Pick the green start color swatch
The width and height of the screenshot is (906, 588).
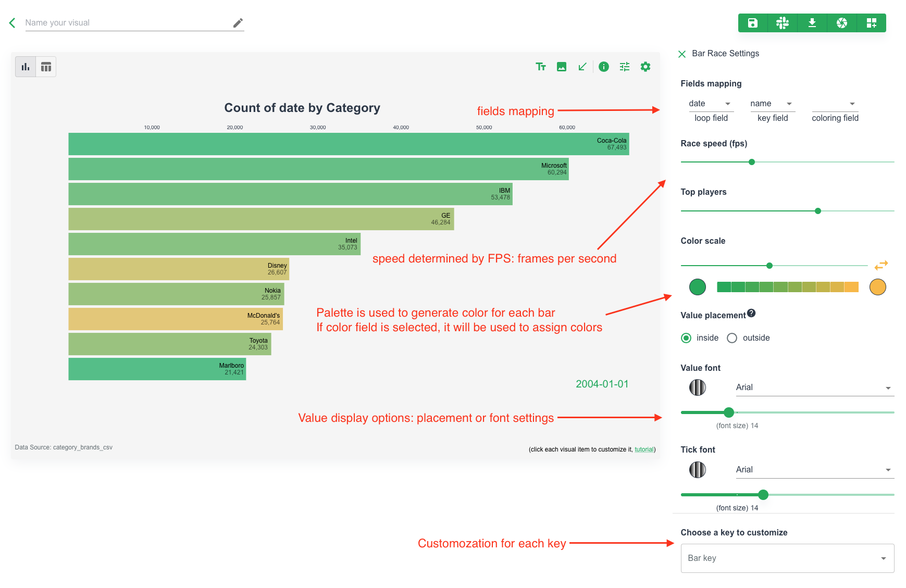[698, 287]
